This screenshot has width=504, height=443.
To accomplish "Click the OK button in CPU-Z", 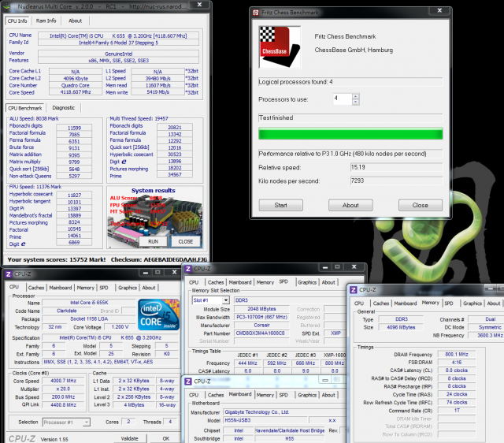I will coord(166,438).
